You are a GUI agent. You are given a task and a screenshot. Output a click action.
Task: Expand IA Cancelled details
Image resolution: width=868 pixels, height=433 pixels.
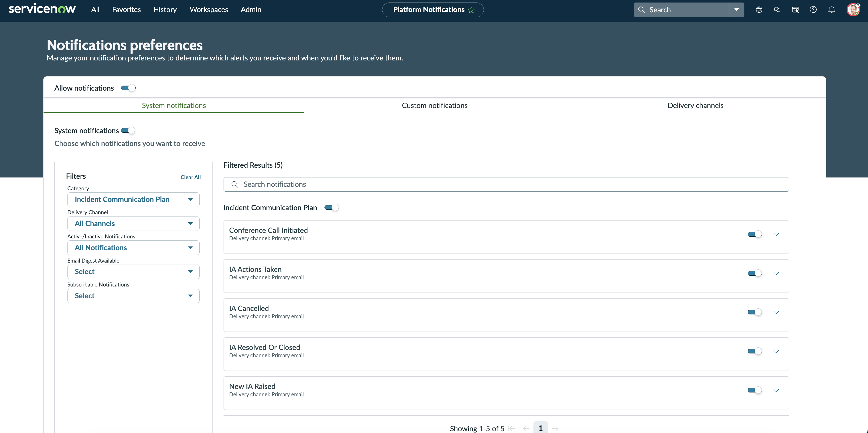776,312
